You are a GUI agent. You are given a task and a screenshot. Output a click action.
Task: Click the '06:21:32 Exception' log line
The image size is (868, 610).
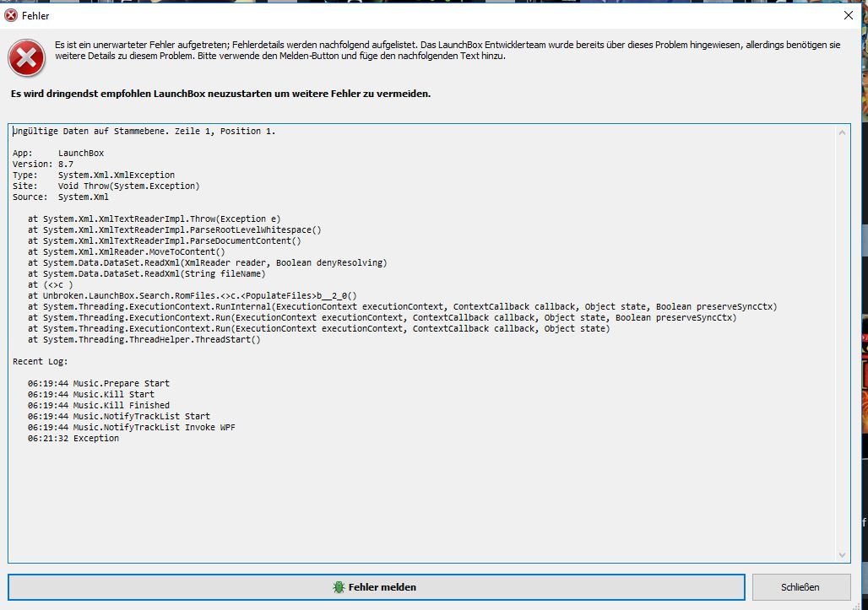click(73, 438)
